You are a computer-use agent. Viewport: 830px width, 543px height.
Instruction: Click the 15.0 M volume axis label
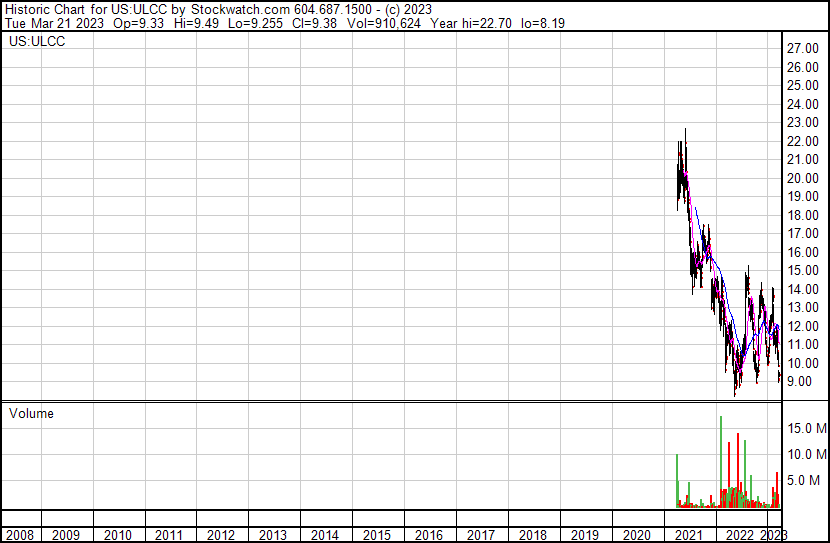click(x=805, y=428)
